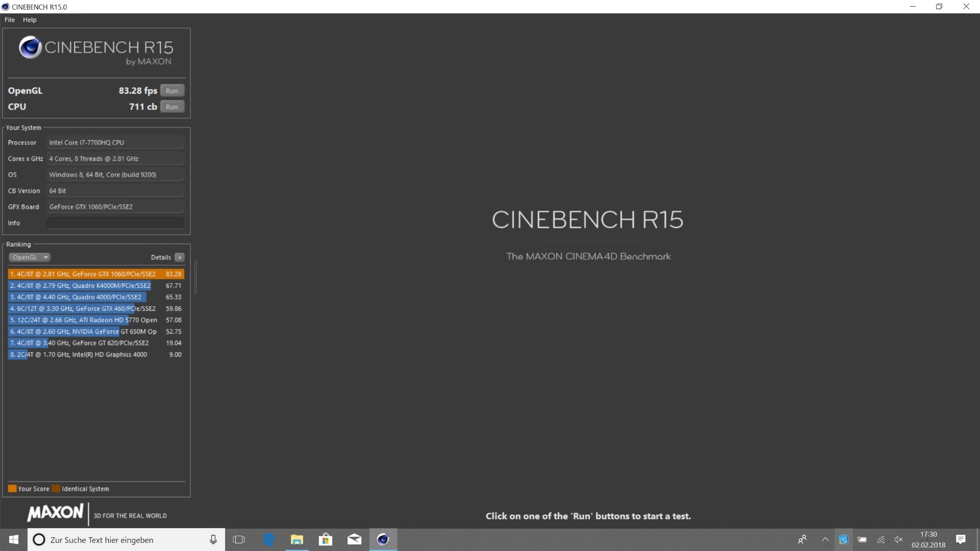Run the CPU benchmark test
Image resolution: width=980 pixels, height=551 pixels.
(172, 107)
